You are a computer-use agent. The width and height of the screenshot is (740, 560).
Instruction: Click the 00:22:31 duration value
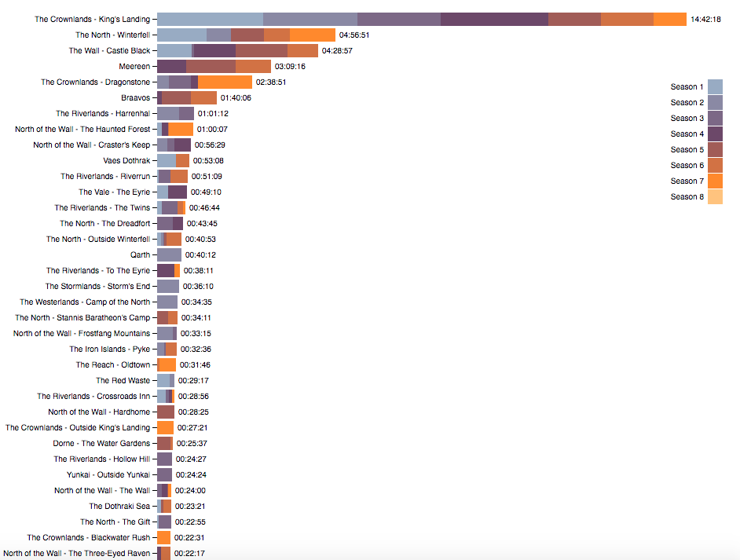point(189,538)
